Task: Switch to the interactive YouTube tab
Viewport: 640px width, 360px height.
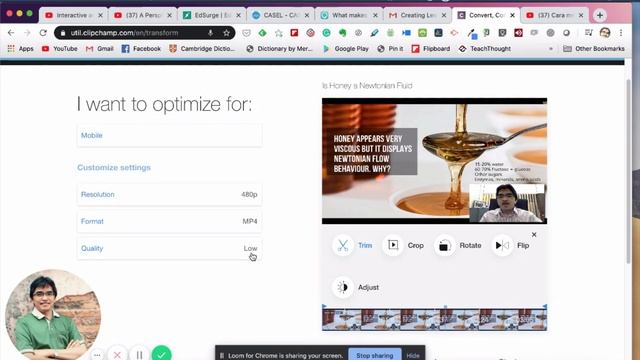Action: pos(73,15)
